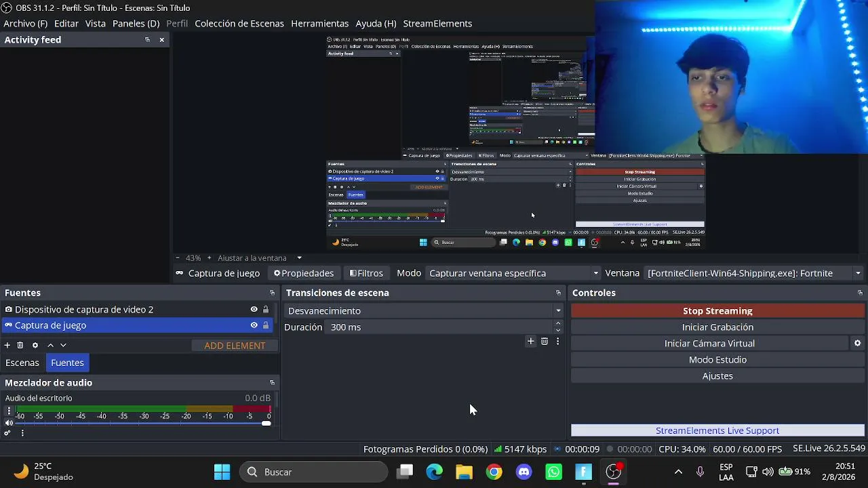The width and height of the screenshot is (868, 488).
Task: Hide Dispositivo de captura de video 2 source
Action: [x=254, y=310]
